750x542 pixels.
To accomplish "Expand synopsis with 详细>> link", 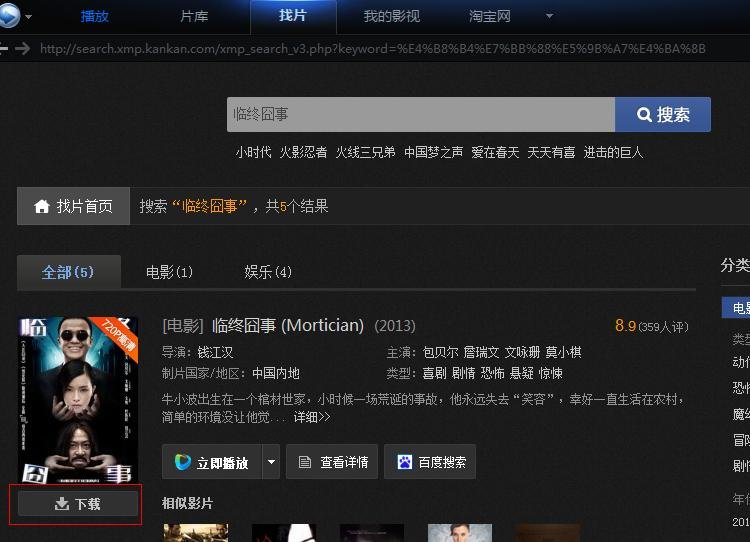I will coord(312,417).
